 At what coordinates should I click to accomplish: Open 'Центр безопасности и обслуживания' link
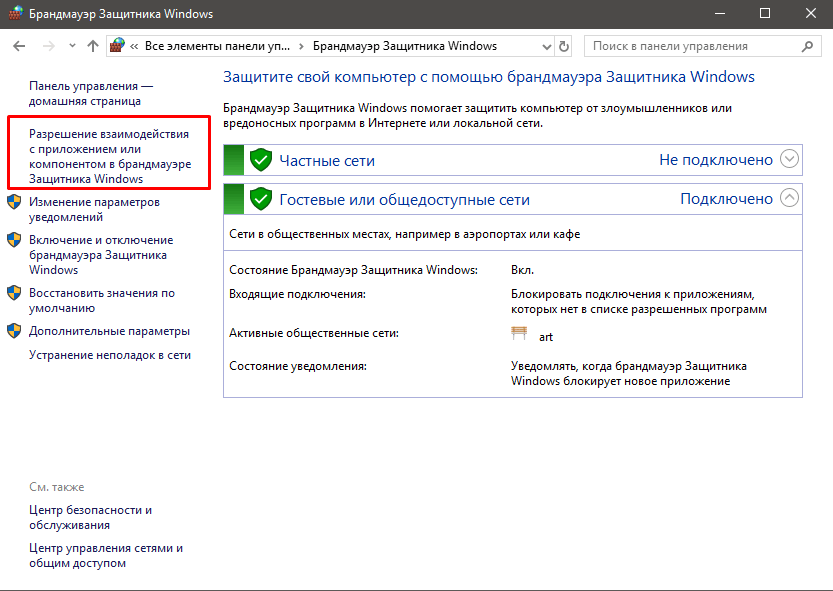pyautogui.click(x=90, y=517)
